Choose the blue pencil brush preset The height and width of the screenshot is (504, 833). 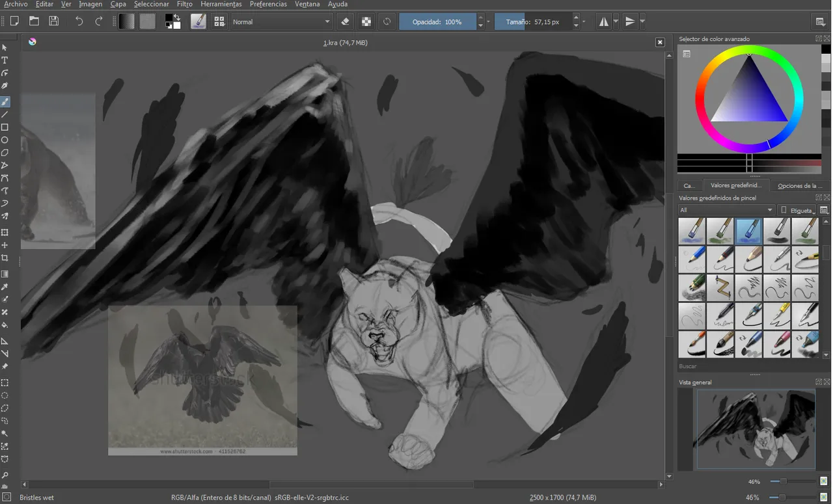point(692,259)
